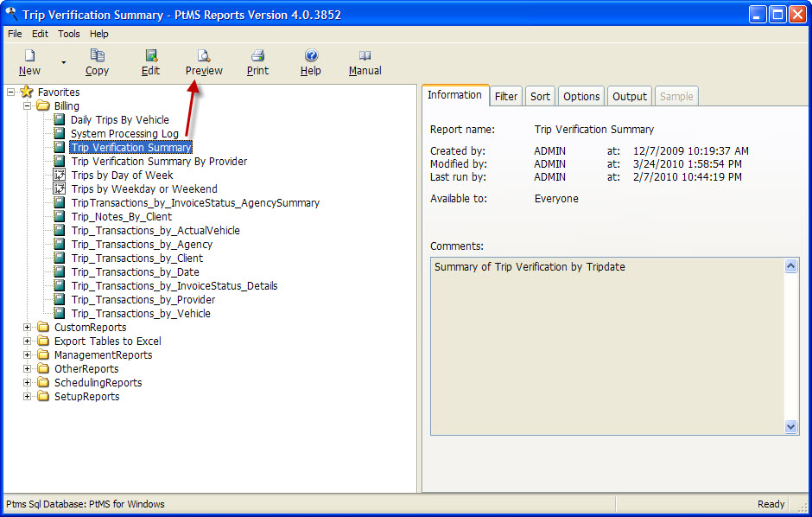Click the Comments scrollbar up arrow
The width and height of the screenshot is (812, 517).
[x=790, y=266]
